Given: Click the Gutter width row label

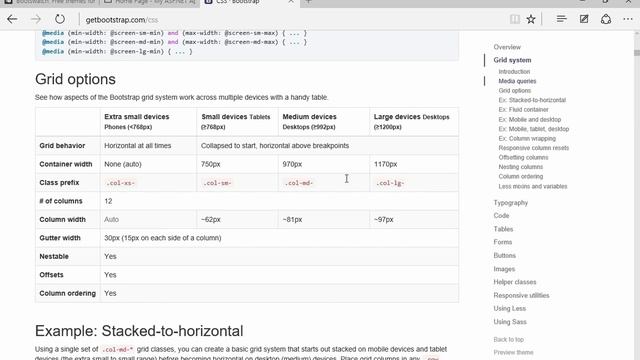Looking at the screenshot, I should [x=60, y=238].
